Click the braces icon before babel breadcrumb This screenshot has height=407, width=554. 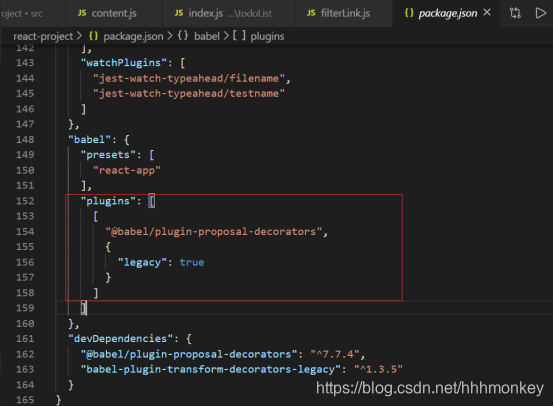click(x=183, y=36)
